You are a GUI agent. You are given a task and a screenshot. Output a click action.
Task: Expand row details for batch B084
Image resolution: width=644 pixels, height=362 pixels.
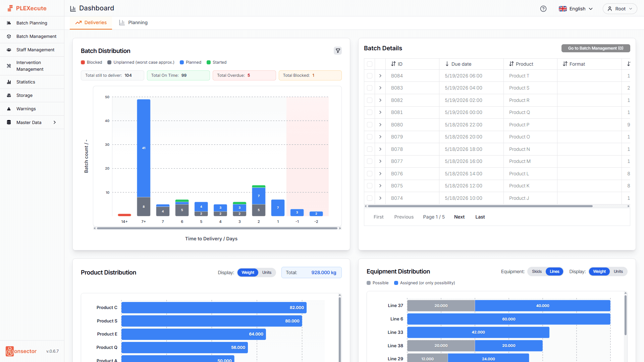(x=380, y=76)
